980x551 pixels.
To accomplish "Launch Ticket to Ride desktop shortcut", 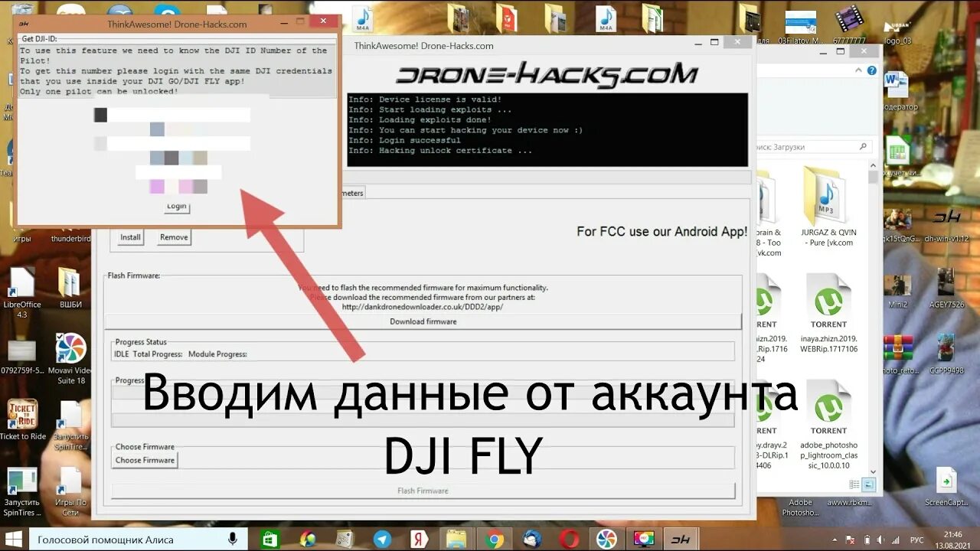I will (22, 420).
